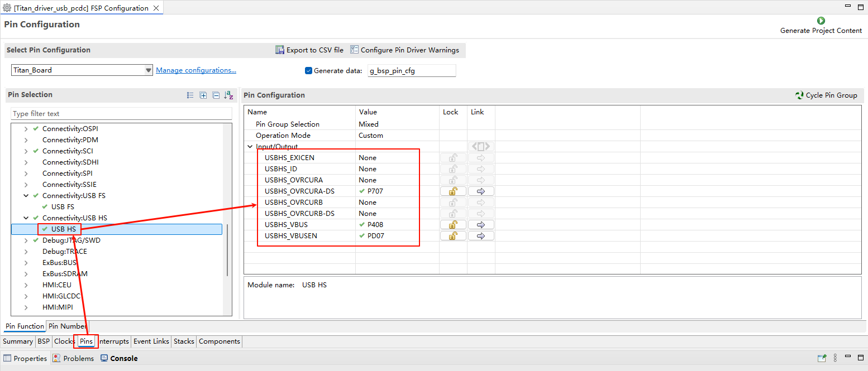Click Export to CSV file icon
Screen dimensions: 868x371
coord(280,50)
